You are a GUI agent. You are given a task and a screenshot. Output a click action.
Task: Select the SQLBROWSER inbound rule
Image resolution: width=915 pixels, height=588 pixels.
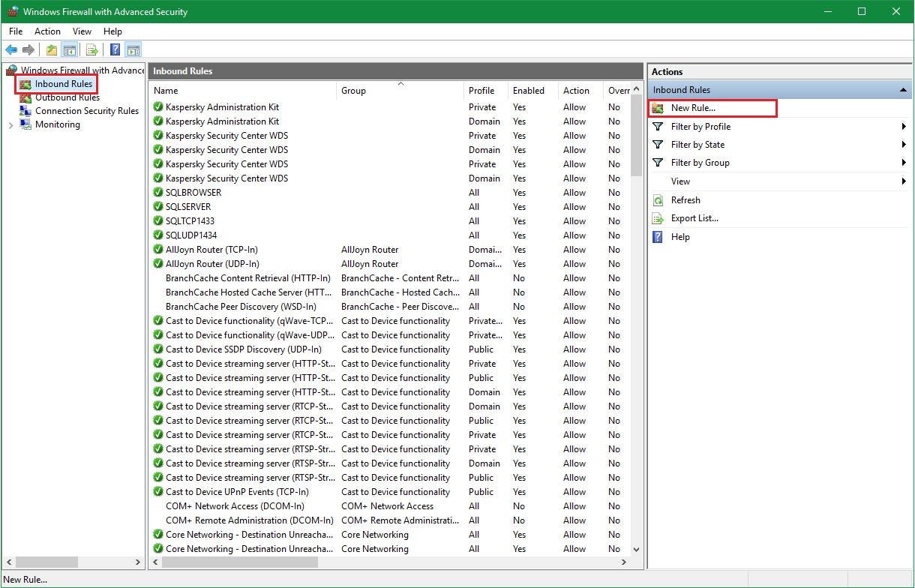point(193,193)
